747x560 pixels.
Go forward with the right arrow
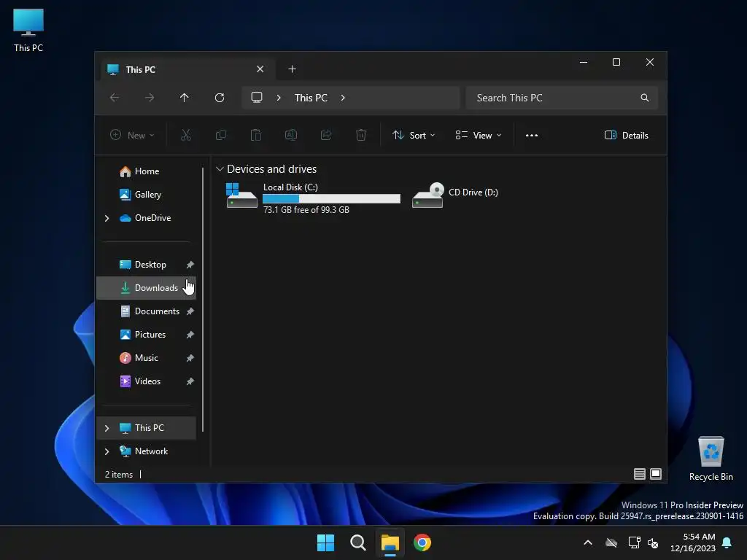(x=150, y=98)
